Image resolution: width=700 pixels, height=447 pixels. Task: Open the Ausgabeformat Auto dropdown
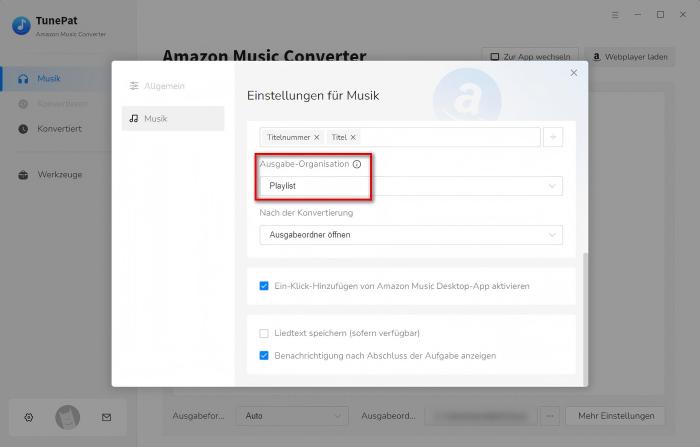[x=292, y=416]
